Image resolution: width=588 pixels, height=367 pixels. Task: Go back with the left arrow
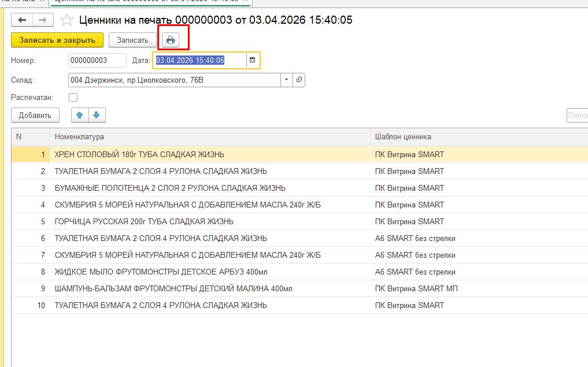[23, 20]
